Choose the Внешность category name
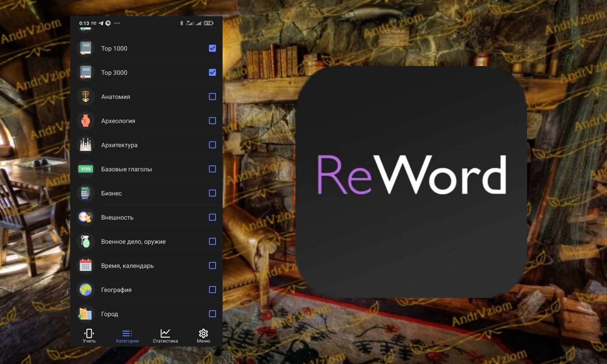This screenshot has width=607, height=364. (117, 218)
